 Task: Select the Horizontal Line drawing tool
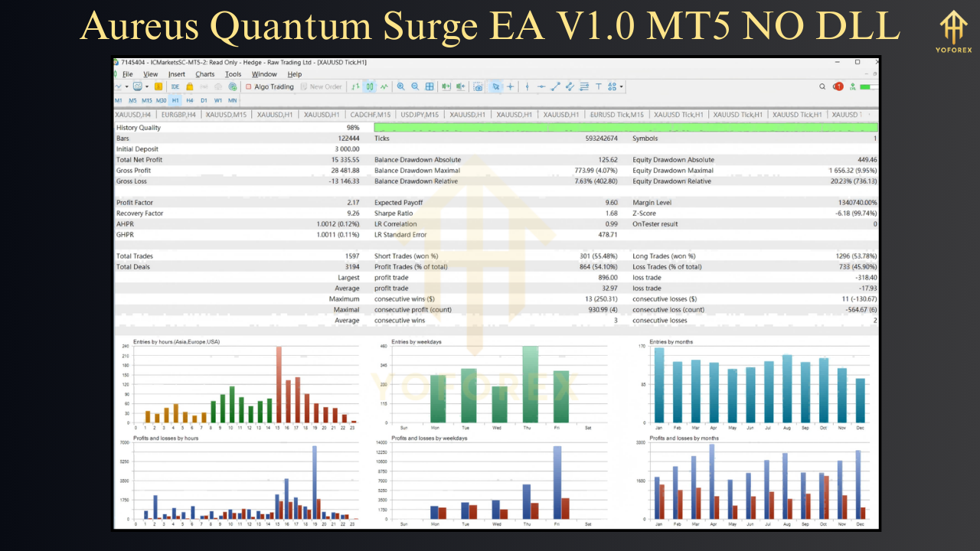click(541, 86)
